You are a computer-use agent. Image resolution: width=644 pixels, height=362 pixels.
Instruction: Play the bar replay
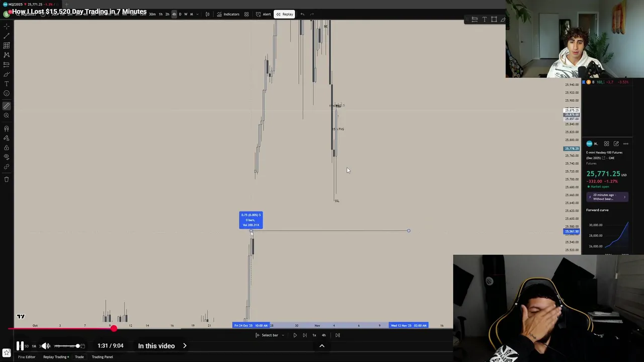point(295,335)
